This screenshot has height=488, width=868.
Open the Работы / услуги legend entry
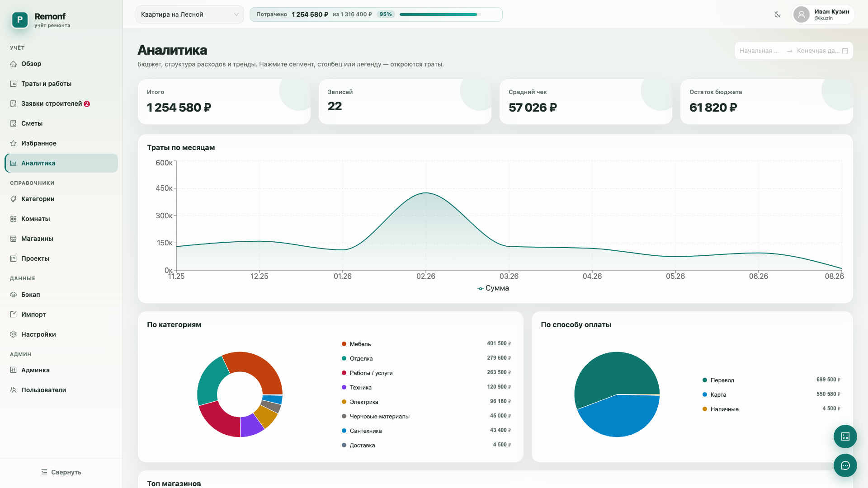[x=426, y=373]
